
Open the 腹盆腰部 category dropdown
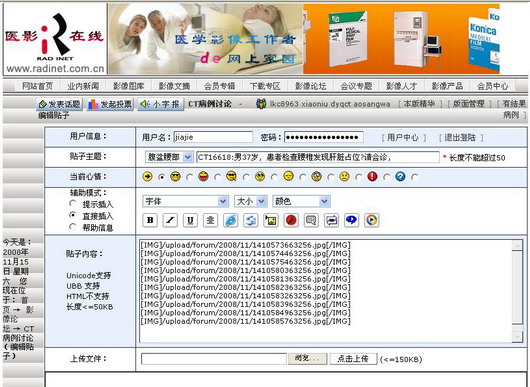tap(169, 157)
